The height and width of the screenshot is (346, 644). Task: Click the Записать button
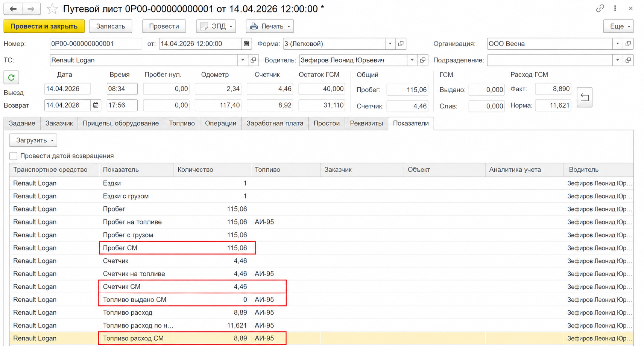111,26
